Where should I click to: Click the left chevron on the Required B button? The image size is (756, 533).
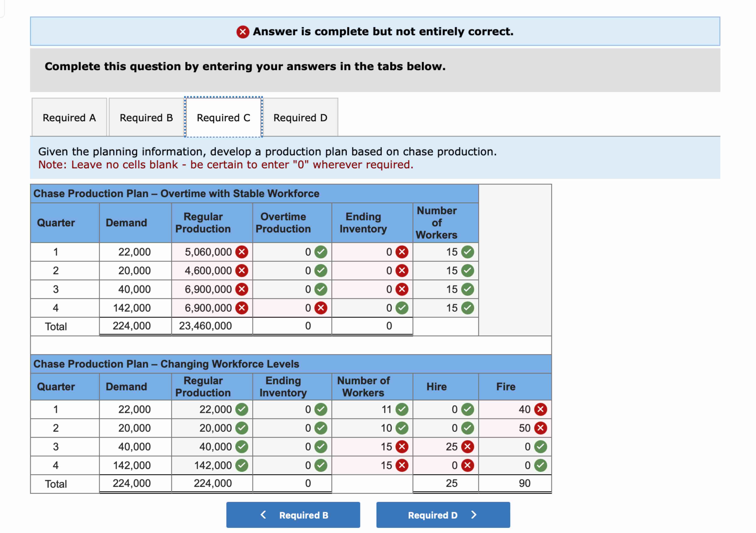(263, 515)
